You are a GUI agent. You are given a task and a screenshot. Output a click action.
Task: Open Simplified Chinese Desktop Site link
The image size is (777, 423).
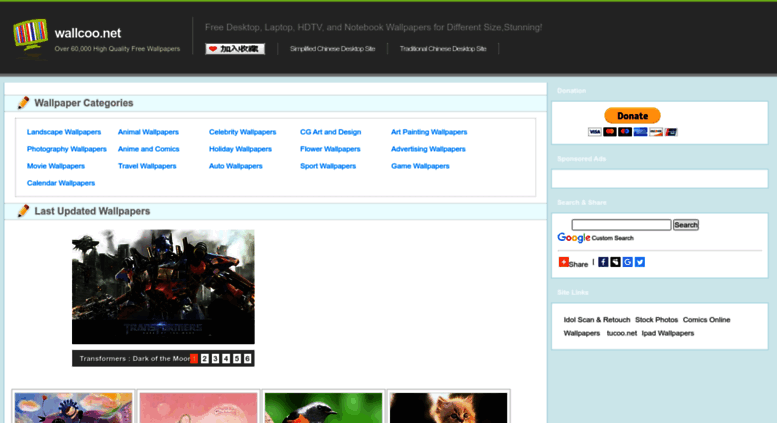tap(332, 49)
